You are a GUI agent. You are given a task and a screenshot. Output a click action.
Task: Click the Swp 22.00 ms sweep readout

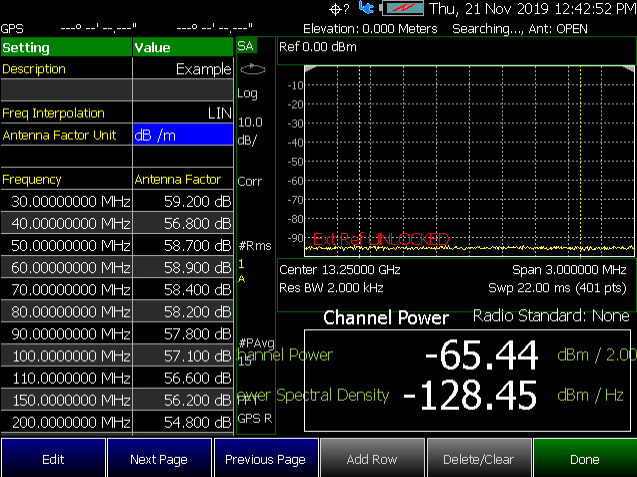[x=557, y=288]
